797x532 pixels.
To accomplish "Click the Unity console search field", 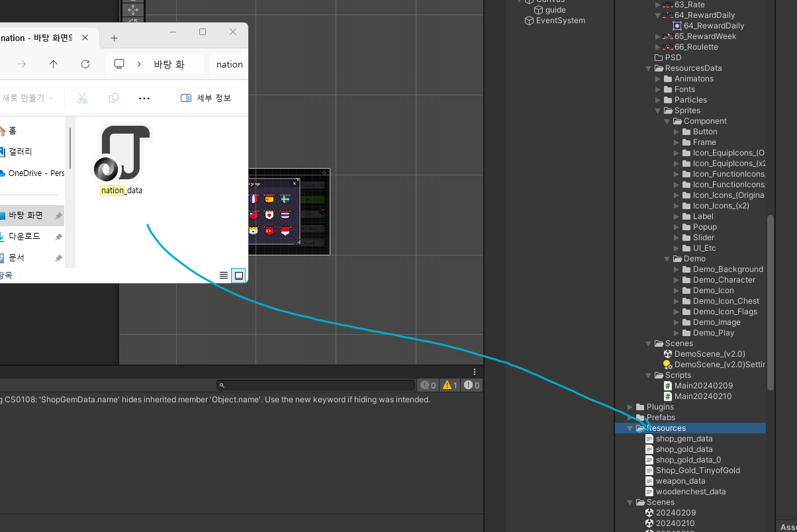I will pyautogui.click(x=316, y=385).
